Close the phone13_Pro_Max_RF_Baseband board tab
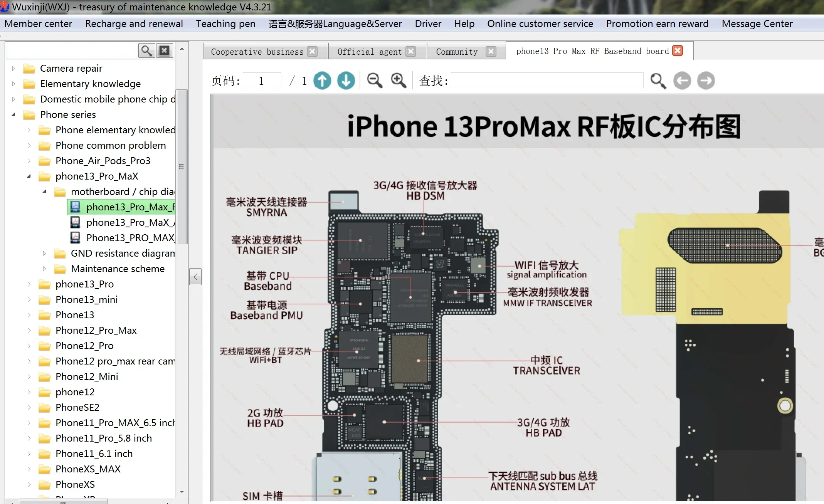The height and width of the screenshot is (504, 824). 678,50
